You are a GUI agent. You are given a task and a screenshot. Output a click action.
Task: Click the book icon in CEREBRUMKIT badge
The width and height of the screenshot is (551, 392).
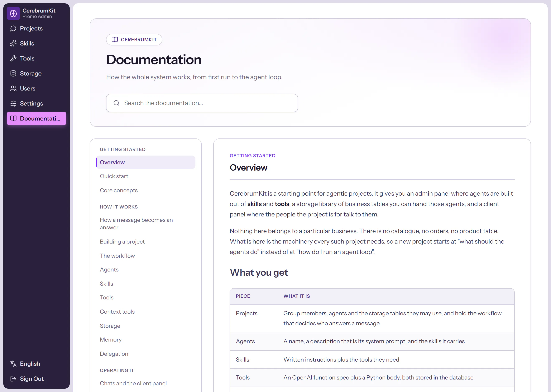pos(115,40)
